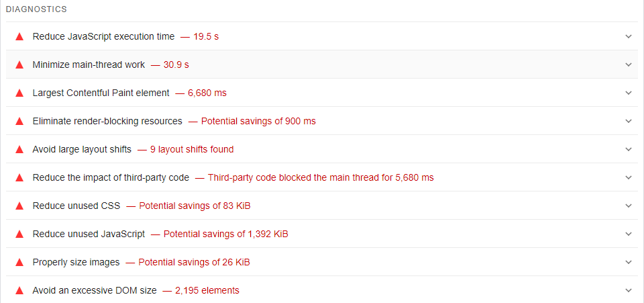Click warning triangle next to Minimize main-thread work
The width and height of the screenshot is (644, 303).
(19, 64)
